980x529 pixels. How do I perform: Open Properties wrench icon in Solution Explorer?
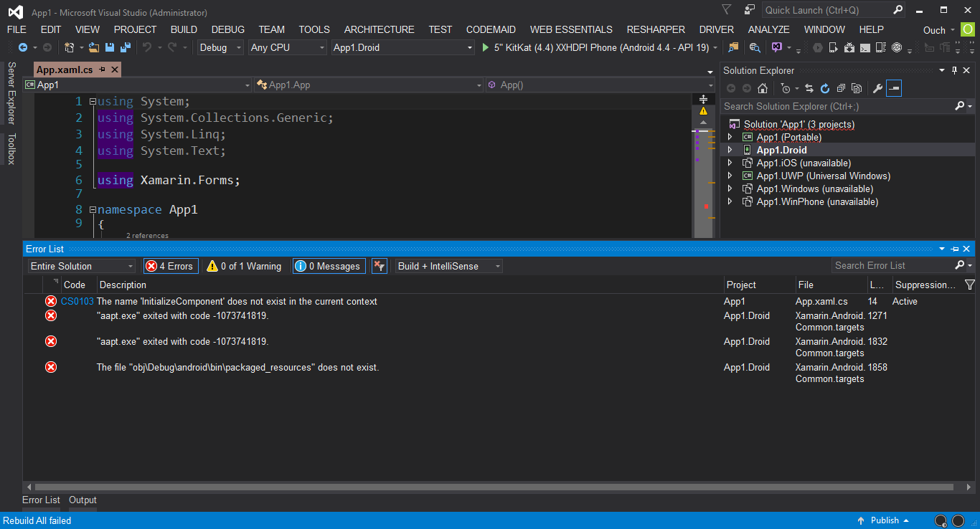point(877,88)
